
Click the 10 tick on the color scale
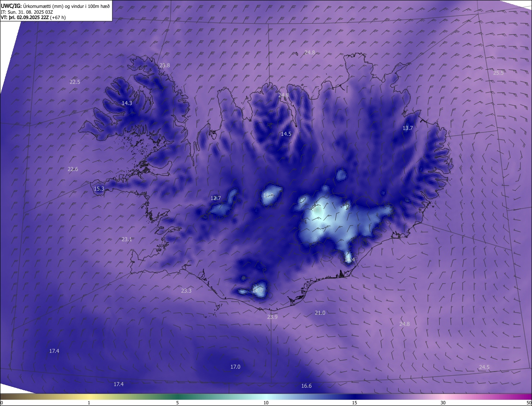266,403
